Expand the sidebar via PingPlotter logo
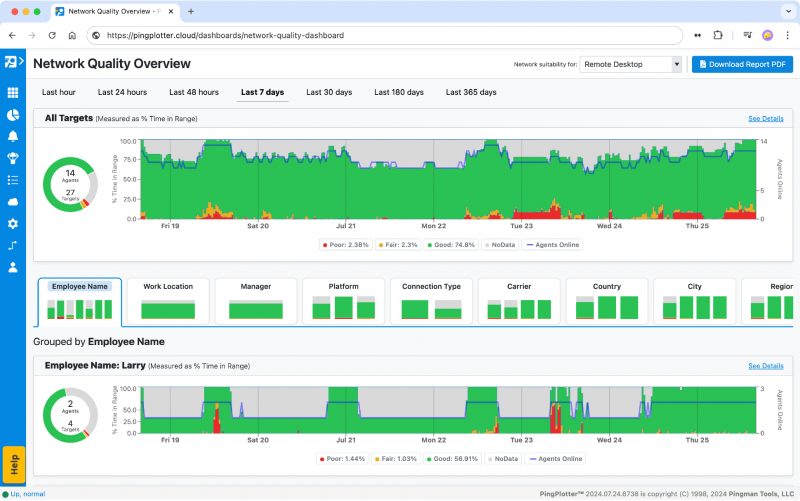Screen dimensions: 800x501 (x=13, y=62)
